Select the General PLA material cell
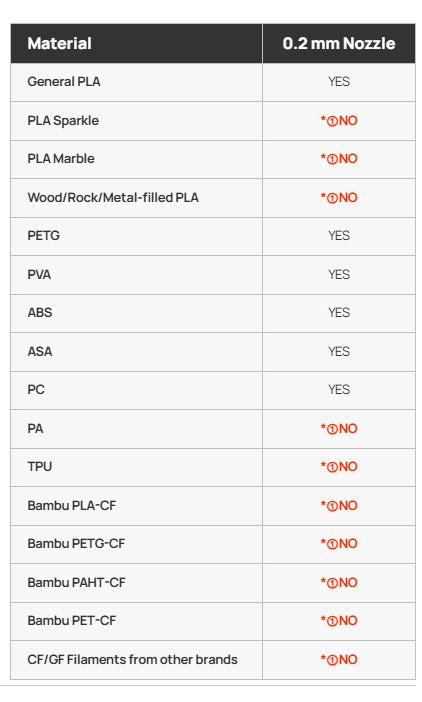This screenshot has width=422, height=702. coord(136,82)
